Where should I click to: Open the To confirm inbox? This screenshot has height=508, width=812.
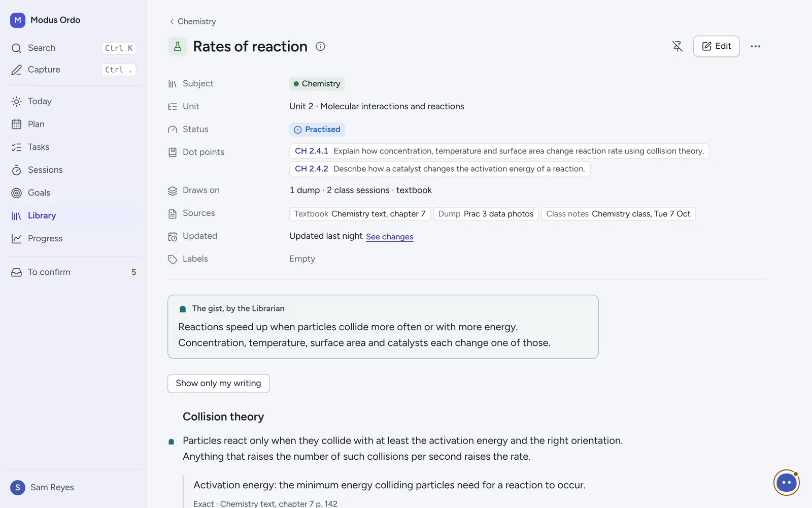[74, 272]
